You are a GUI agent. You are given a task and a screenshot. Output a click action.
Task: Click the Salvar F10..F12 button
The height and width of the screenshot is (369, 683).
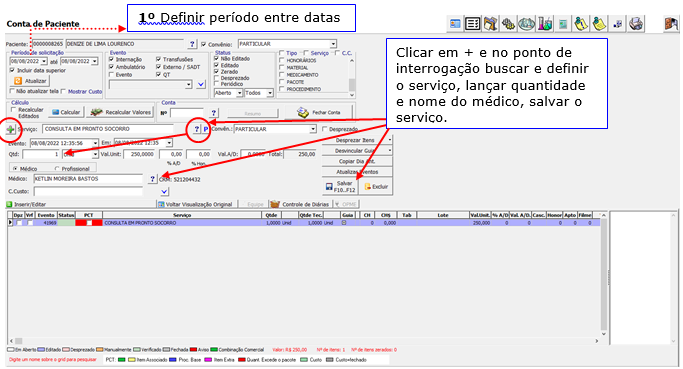click(x=340, y=186)
